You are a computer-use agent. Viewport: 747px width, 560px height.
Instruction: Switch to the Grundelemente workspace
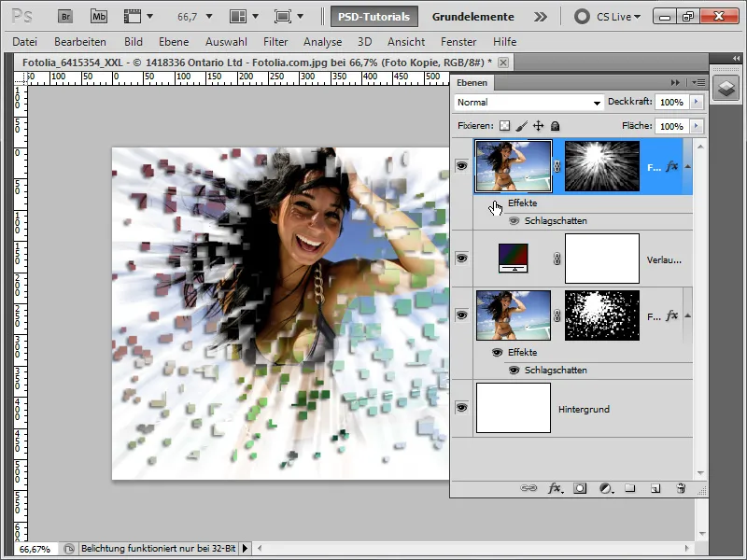472,17
